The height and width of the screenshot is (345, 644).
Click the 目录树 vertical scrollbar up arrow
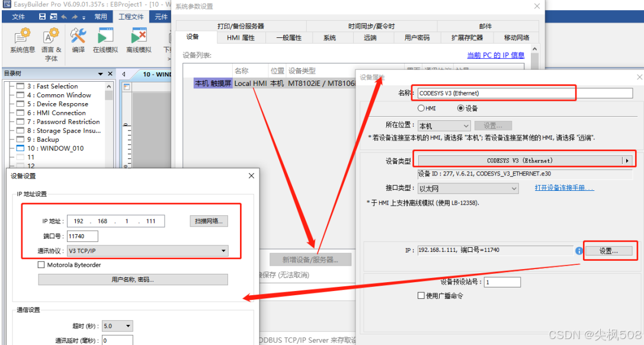pos(109,87)
